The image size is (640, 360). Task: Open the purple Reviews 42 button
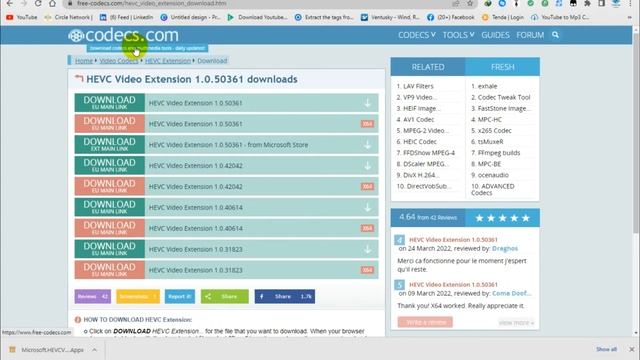(93, 296)
